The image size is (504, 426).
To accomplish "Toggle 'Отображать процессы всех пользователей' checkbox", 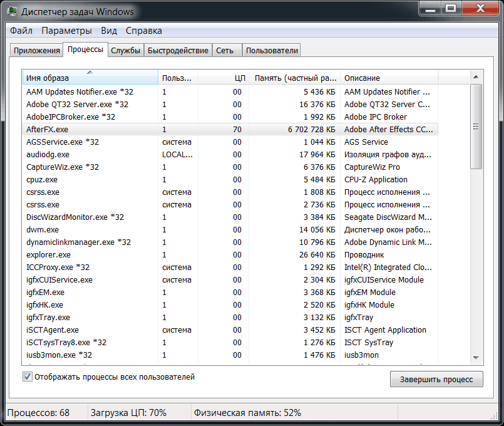I will [28, 377].
